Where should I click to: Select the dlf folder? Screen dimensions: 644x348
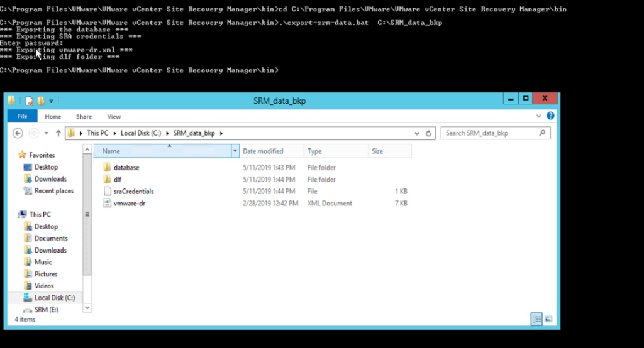118,179
